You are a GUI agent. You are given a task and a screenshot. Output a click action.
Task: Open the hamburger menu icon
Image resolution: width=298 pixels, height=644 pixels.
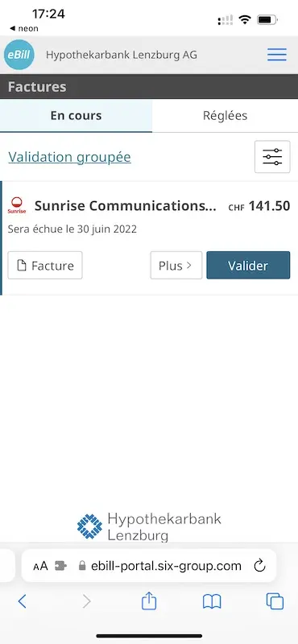pos(276,55)
